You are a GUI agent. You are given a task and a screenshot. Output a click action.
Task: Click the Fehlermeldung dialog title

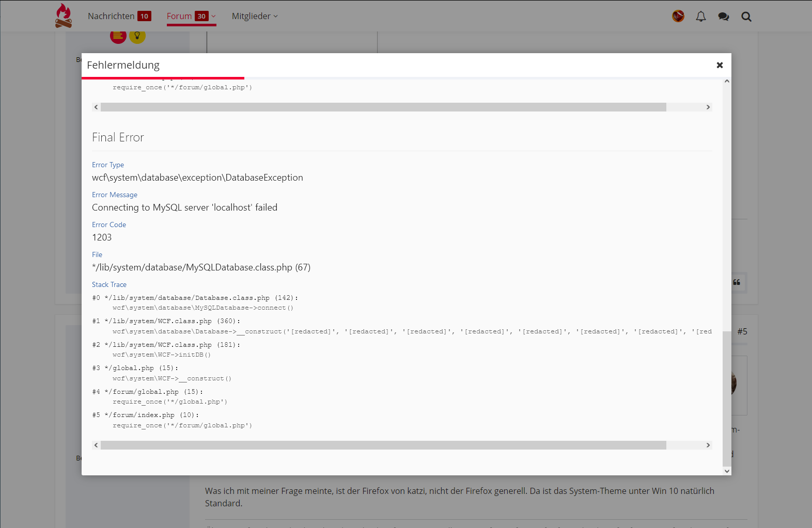tap(123, 65)
